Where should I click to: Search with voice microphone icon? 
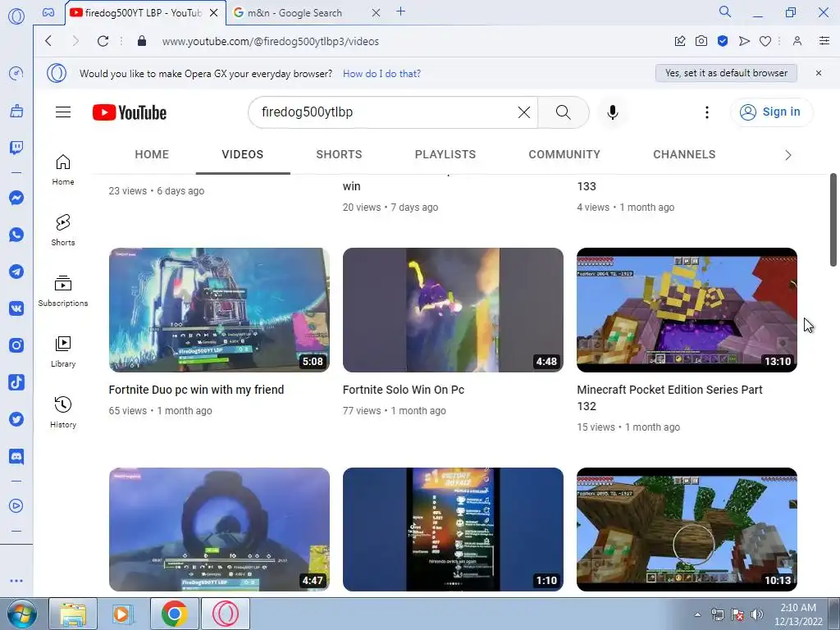[613, 112]
